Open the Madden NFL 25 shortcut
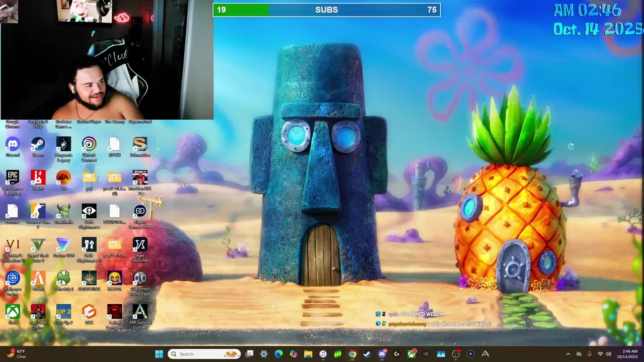Viewport: 644px width, 362px height. coord(140,183)
